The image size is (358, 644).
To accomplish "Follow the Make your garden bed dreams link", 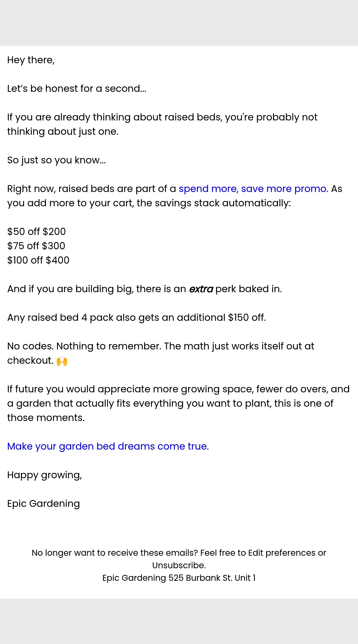I will pyautogui.click(x=108, y=446).
